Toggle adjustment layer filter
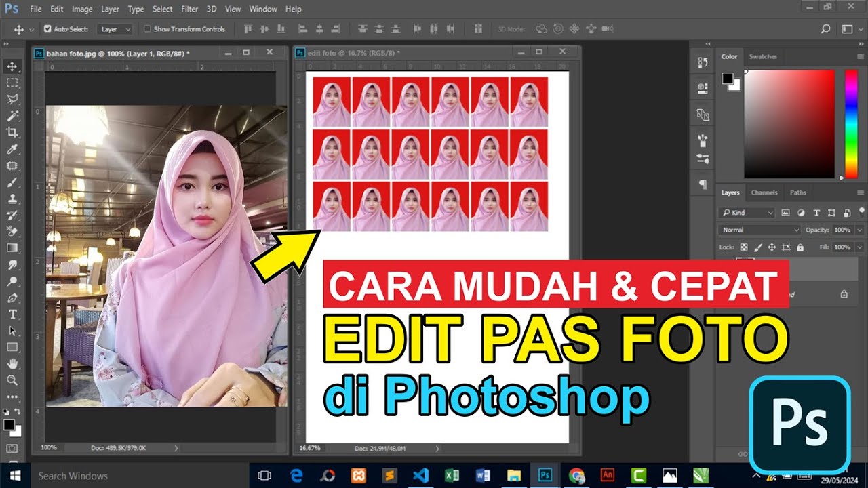Screen dimensions: 868x488 coord(801,212)
